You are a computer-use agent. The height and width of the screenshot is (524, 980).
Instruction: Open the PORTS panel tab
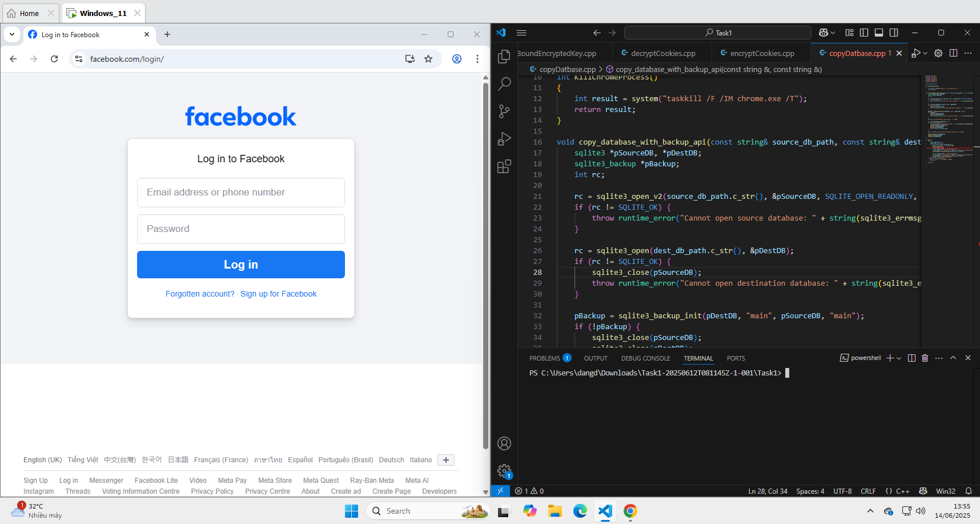pyautogui.click(x=736, y=358)
